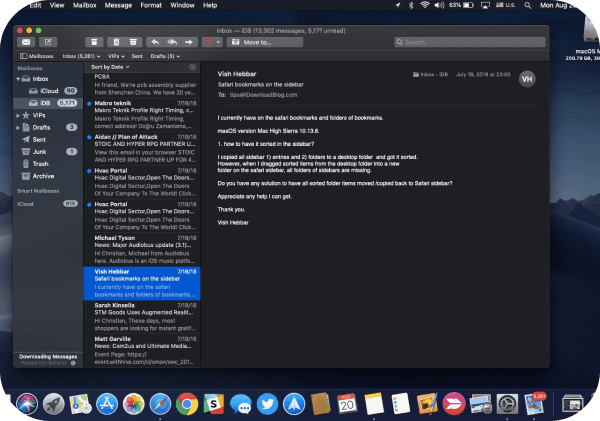
Task: Select Sent in the favorites bar
Action: coord(137,56)
